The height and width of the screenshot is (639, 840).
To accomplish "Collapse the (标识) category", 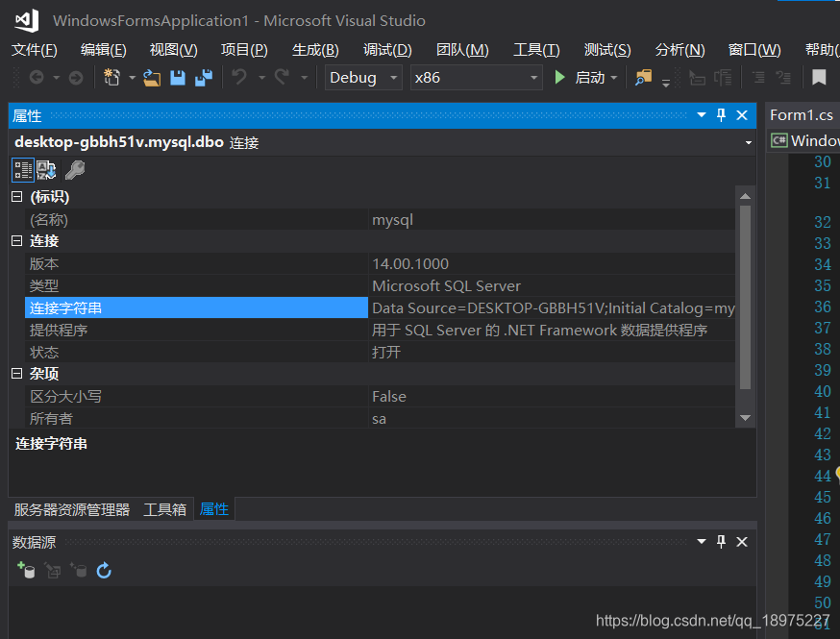I will 16,197.
